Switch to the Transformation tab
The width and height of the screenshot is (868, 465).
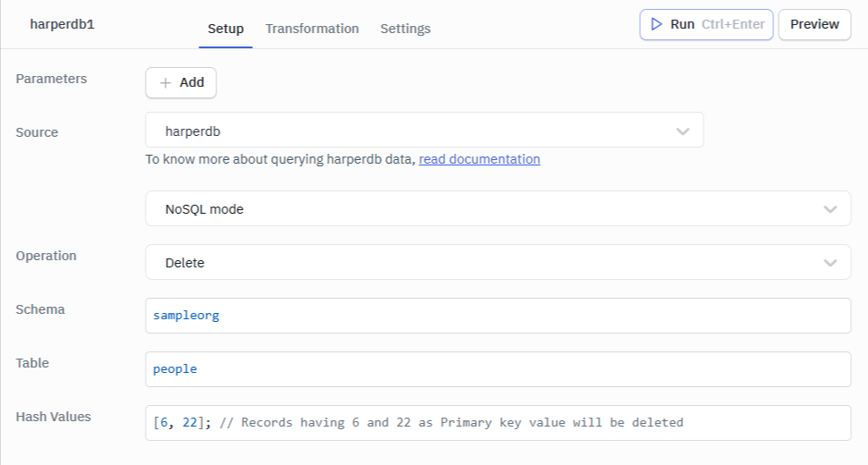click(x=312, y=29)
